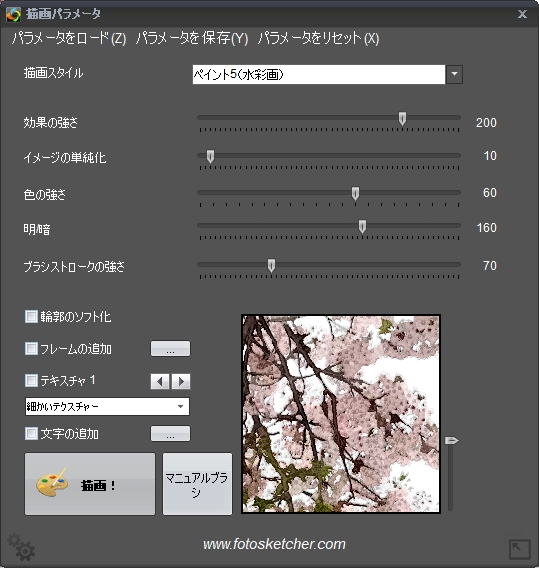Click ブラシストロークの強さ slider handle
This screenshot has height=568, width=539.
pos(271,266)
